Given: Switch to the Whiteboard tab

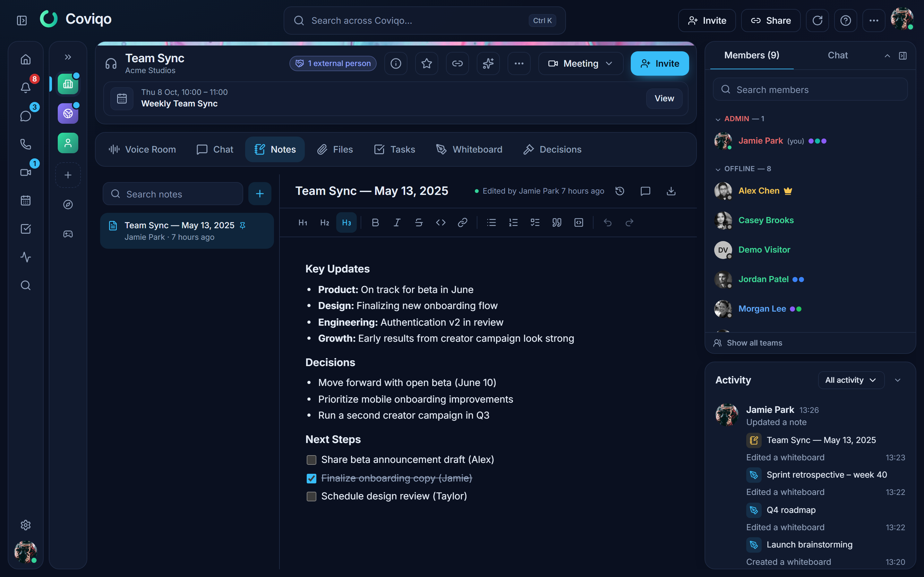Looking at the screenshot, I should (469, 149).
